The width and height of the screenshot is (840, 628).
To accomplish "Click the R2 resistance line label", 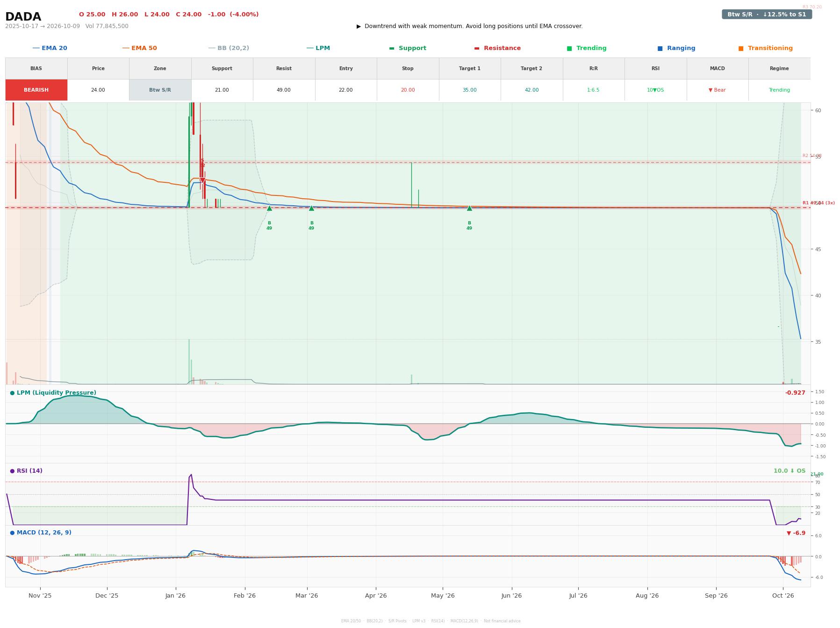I will tap(812, 156).
